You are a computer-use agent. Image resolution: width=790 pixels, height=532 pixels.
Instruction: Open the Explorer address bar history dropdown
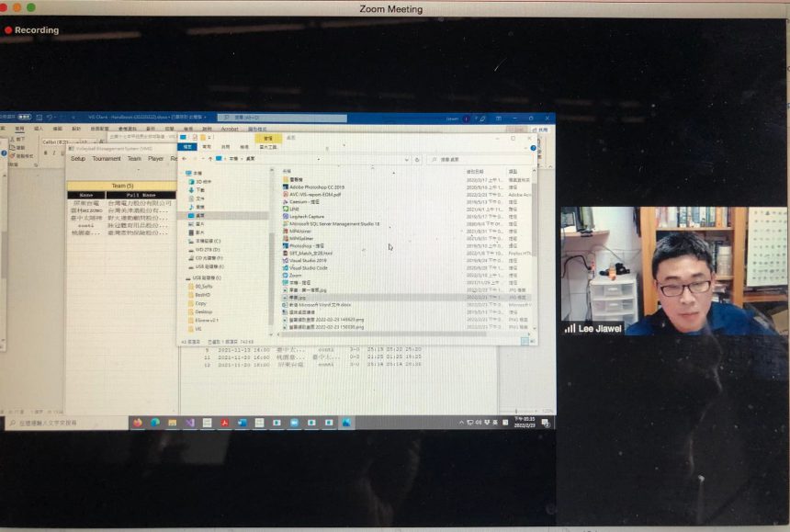(406, 159)
